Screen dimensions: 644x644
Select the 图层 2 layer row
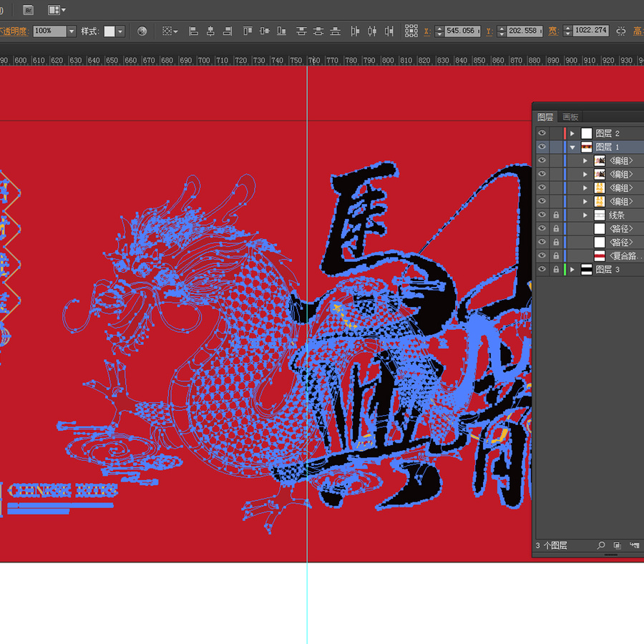[590, 133]
